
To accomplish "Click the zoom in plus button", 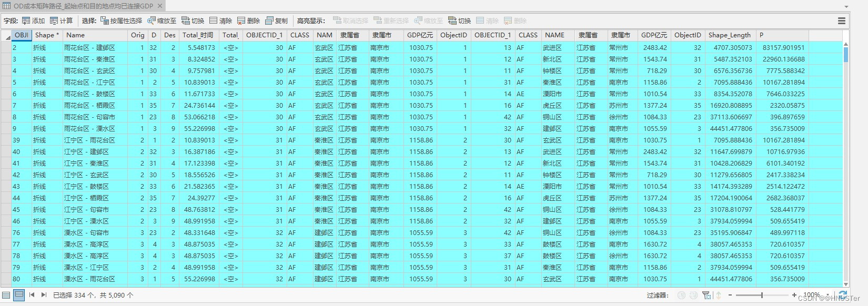I will tap(794, 295).
